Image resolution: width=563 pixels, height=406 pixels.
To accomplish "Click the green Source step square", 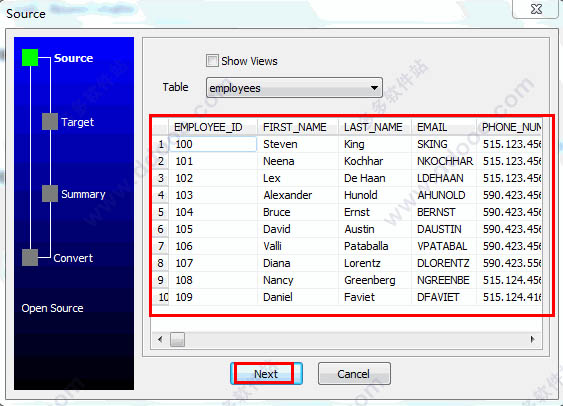I will pyautogui.click(x=30, y=57).
